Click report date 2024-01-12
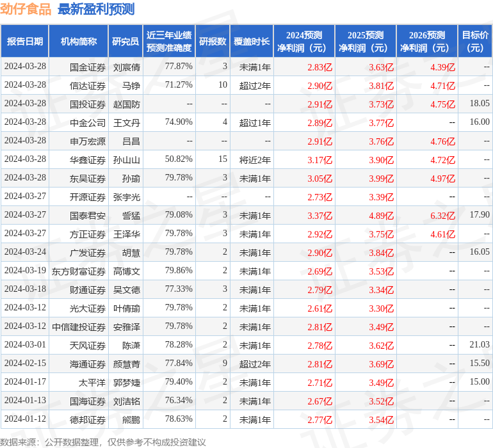Screen dimensions: 493x448 pyautogui.click(x=25, y=419)
